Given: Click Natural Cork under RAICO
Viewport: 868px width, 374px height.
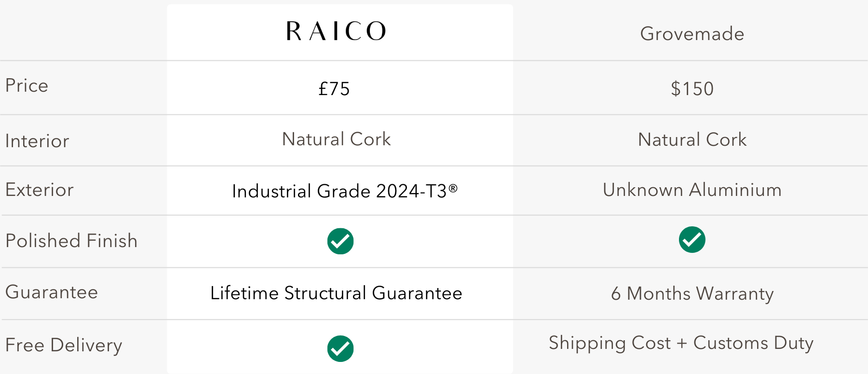Looking at the screenshot, I should [x=336, y=139].
